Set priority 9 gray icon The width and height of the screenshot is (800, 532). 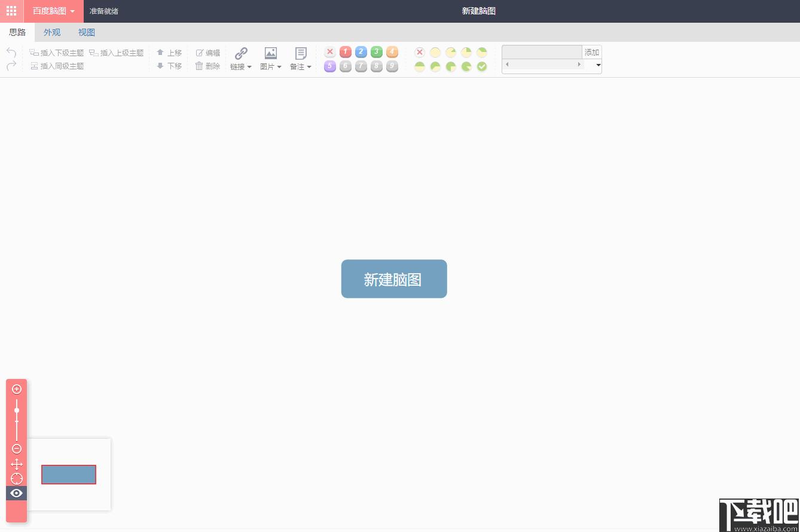(x=392, y=66)
